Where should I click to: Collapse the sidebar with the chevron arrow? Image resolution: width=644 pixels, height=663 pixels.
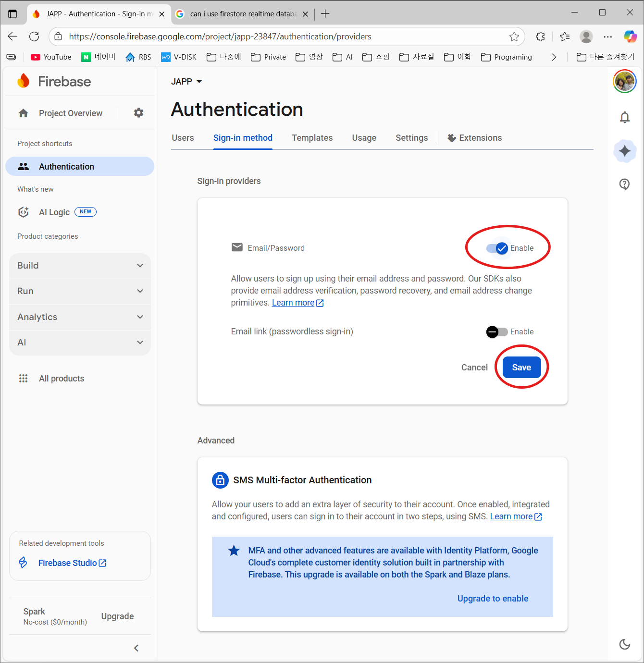[136, 648]
